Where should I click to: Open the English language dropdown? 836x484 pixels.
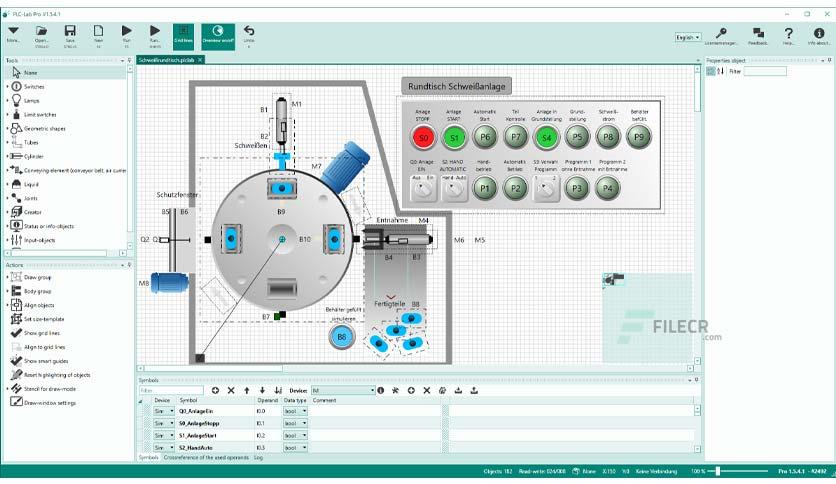click(x=688, y=37)
